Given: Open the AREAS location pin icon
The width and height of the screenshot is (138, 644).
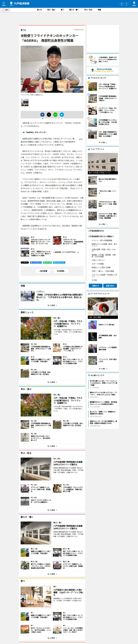Looking at the screenshot, I should pos(134,4).
